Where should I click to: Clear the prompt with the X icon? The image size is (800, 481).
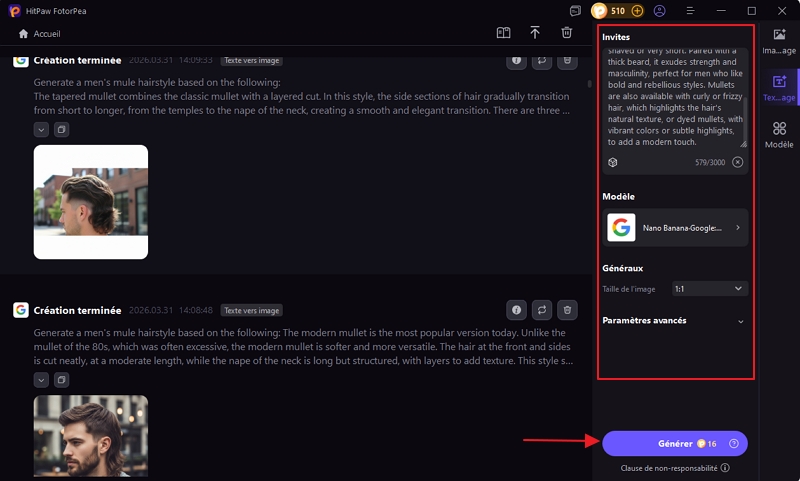738,162
